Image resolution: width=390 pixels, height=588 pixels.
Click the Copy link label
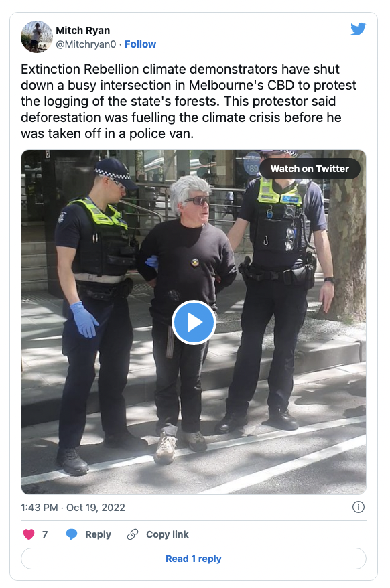pyautogui.click(x=168, y=534)
